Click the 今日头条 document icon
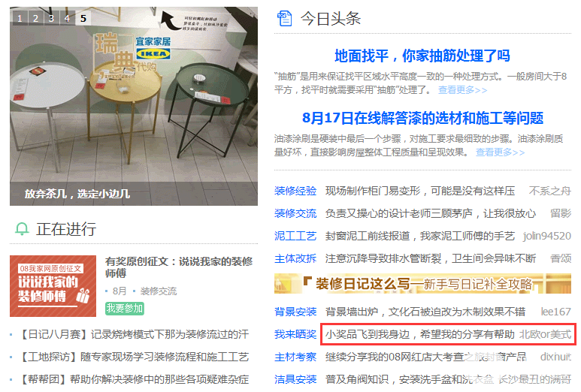 click(x=285, y=19)
